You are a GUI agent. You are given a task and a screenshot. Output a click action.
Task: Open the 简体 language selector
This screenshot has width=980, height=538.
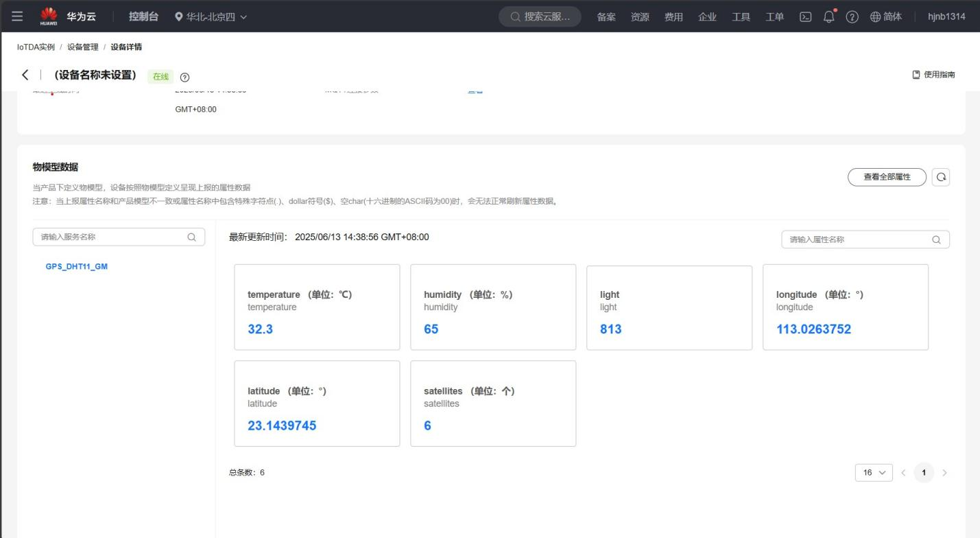click(x=886, y=16)
